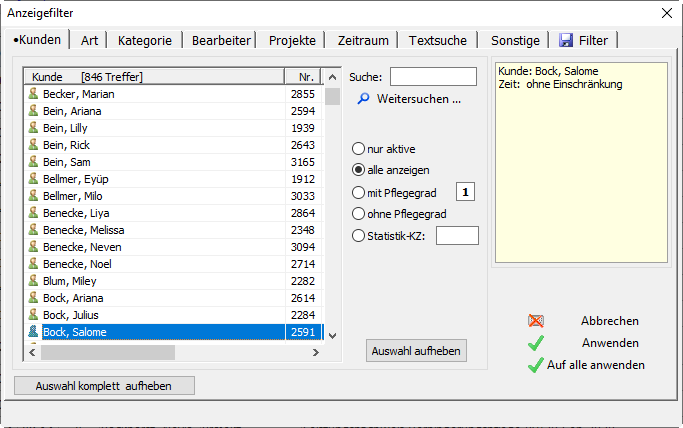The width and height of the screenshot is (683, 428).
Task: Sort by the 'Kunde [846 Treffer]' column header
Action: (x=154, y=77)
